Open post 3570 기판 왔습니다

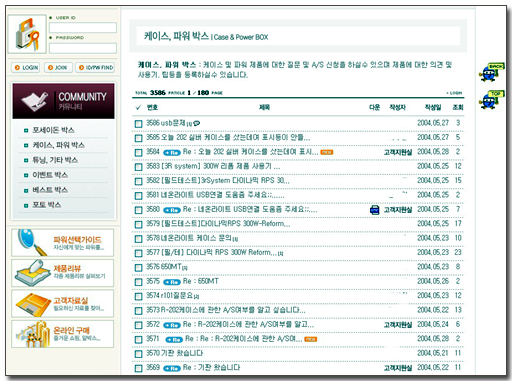182,353
